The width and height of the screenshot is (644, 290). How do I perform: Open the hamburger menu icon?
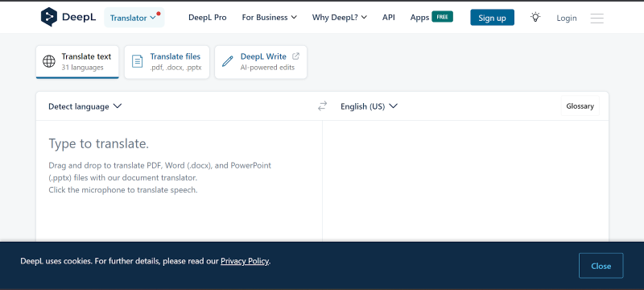597,18
